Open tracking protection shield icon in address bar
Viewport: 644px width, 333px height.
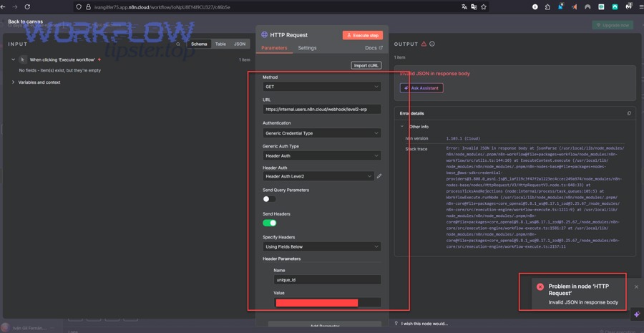pyautogui.click(x=79, y=7)
